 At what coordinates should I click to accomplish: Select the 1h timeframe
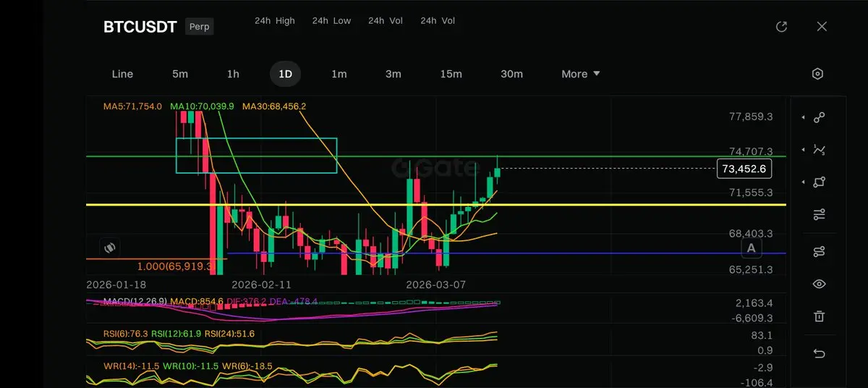pyautogui.click(x=233, y=74)
